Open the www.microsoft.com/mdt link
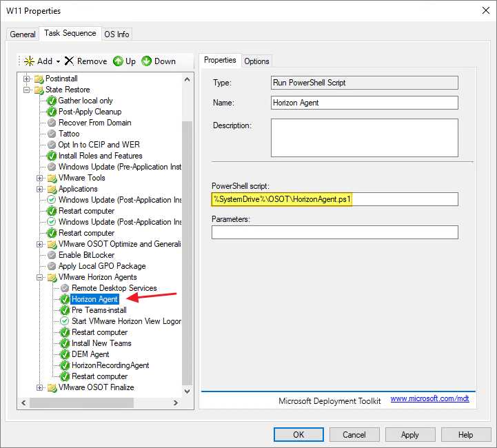 pos(429,399)
